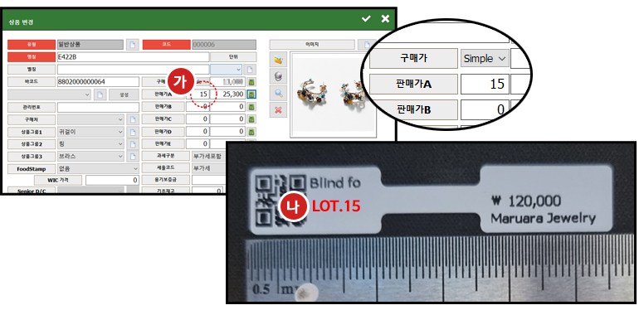This screenshot has width=644, height=310.
Task: Click the earrings product image thumbnail
Action: [x=333, y=94]
